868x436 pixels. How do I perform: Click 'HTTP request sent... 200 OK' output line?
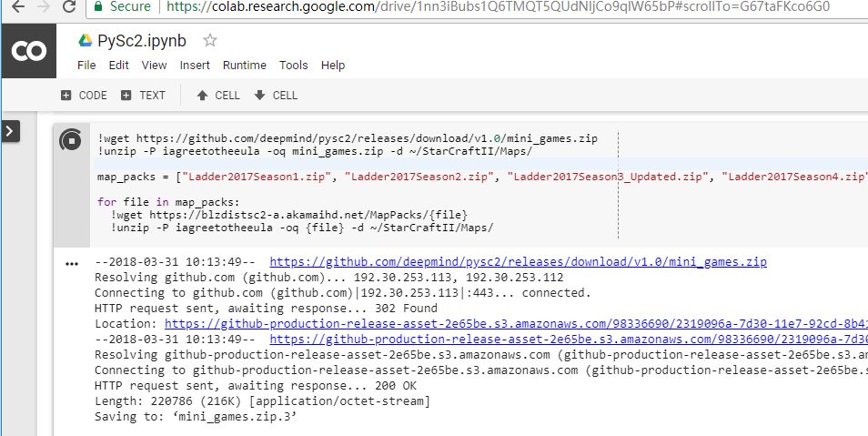pyautogui.click(x=256, y=386)
